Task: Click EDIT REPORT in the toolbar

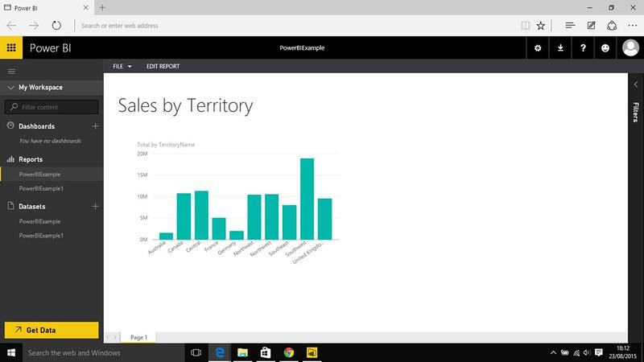Action: [x=163, y=66]
